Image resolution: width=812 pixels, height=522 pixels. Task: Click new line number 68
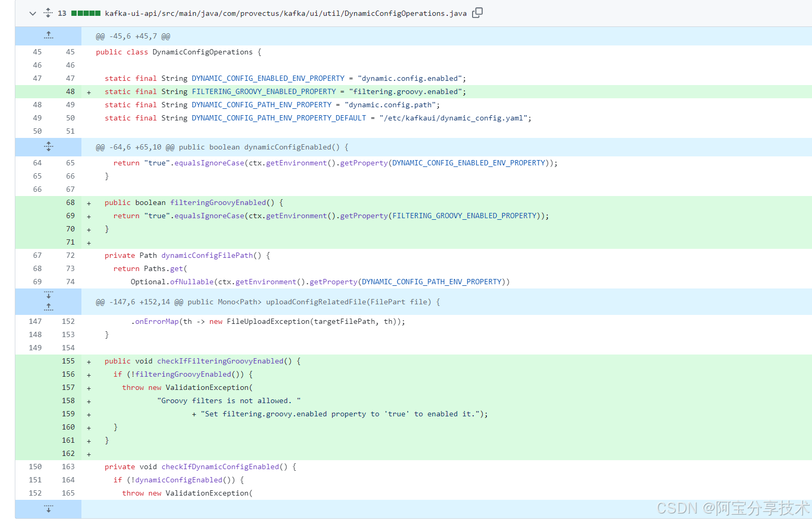pos(70,202)
